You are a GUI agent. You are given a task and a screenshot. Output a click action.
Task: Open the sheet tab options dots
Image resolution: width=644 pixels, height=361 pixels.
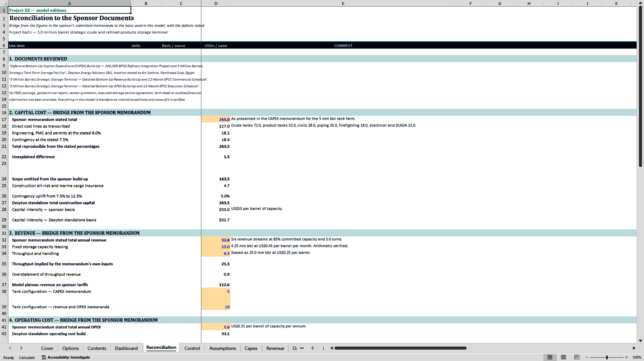(323, 348)
